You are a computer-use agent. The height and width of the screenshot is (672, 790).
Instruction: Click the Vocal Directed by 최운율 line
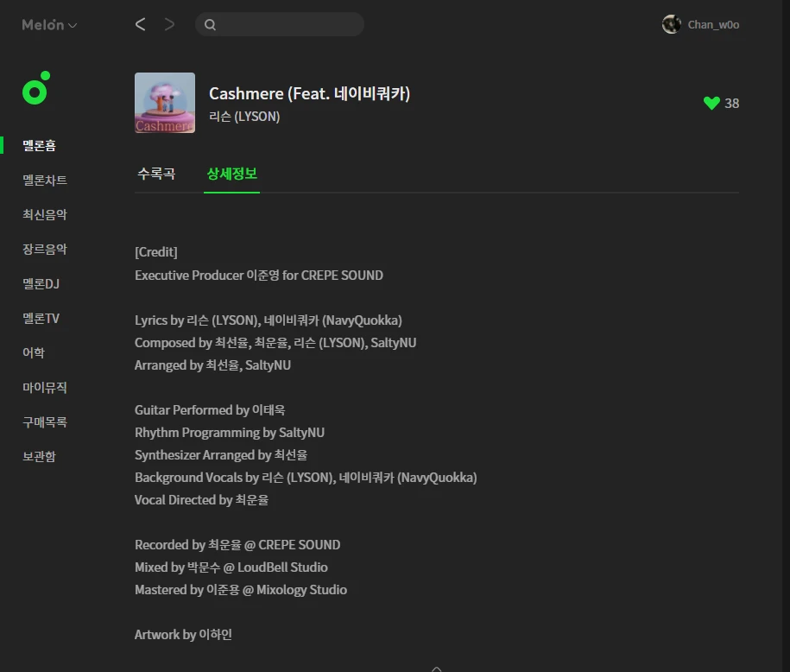click(x=201, y=499)
